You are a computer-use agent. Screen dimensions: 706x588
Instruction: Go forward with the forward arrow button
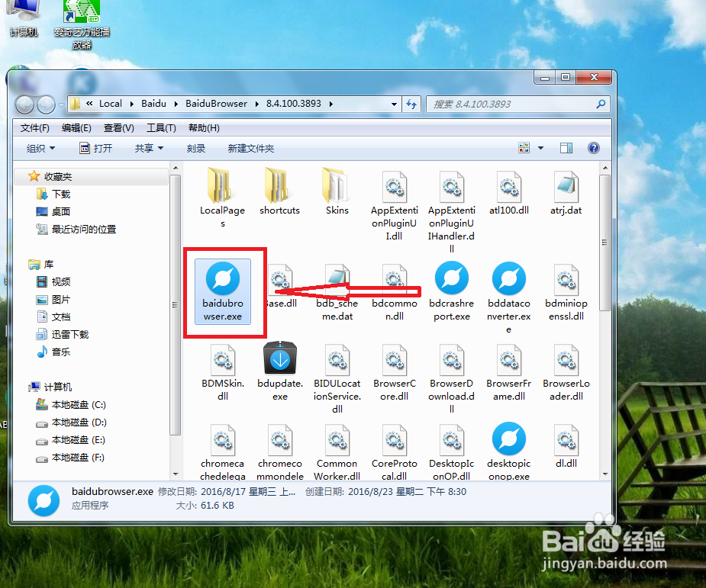coord(46,104)
